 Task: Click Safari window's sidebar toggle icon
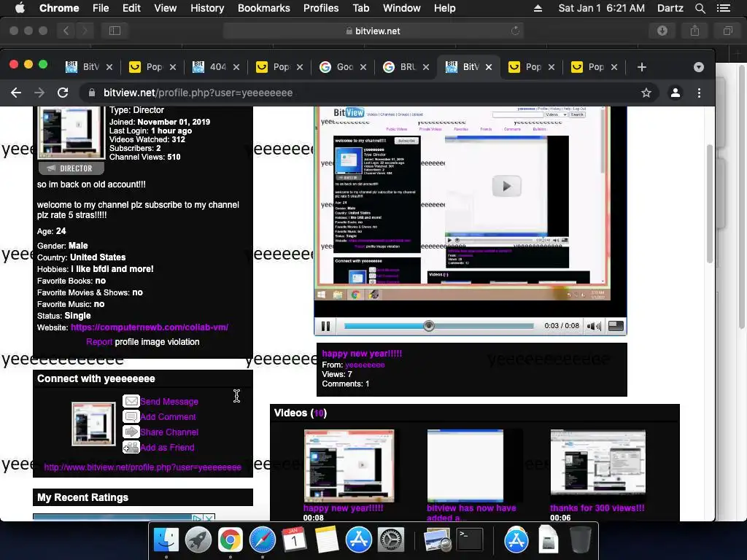115,31
